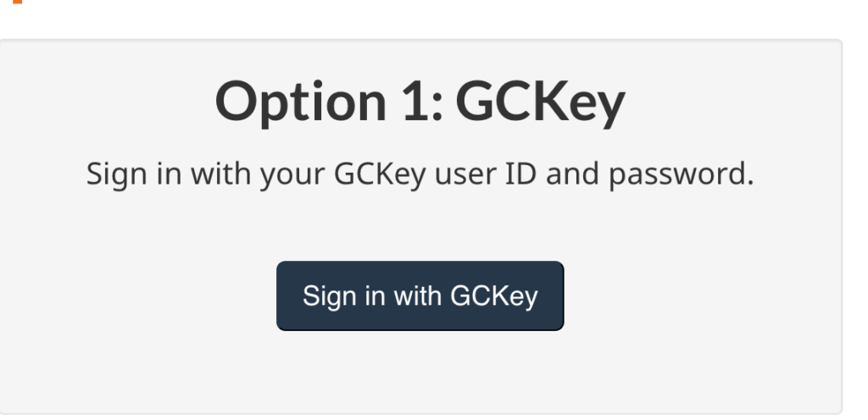Click the word 'password' in the description
This screenshot has height=420, width=868.
click(x=682, y=175)
